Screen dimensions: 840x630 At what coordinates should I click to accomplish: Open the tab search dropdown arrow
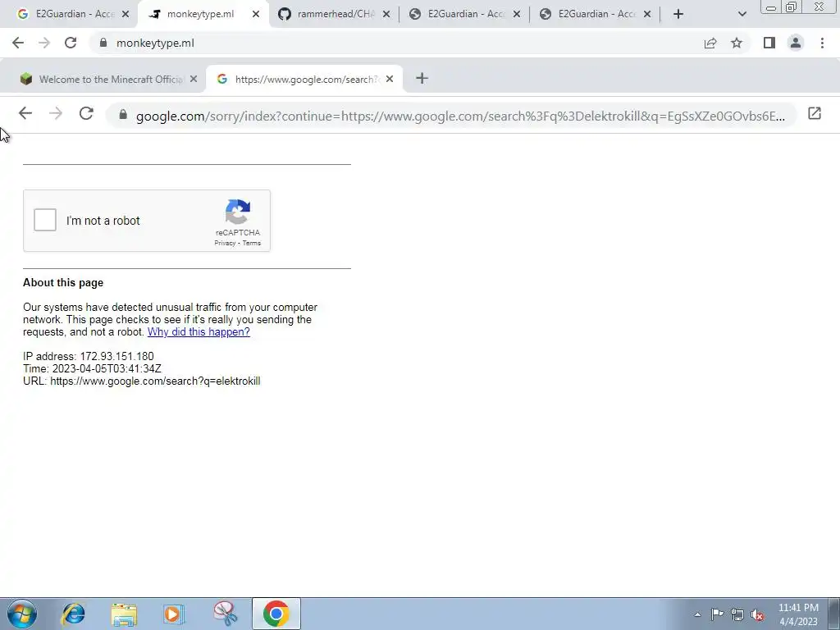point(742,14)
